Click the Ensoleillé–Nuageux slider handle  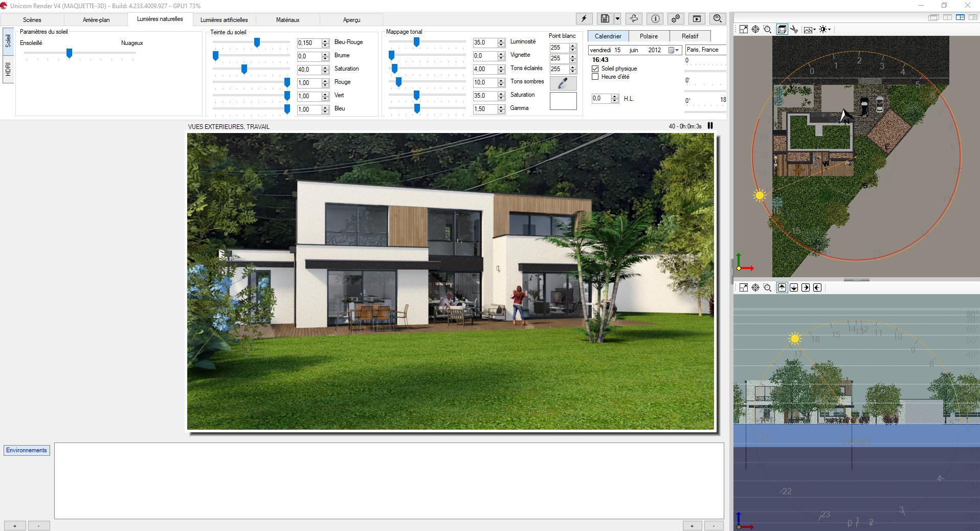[69, 53]
